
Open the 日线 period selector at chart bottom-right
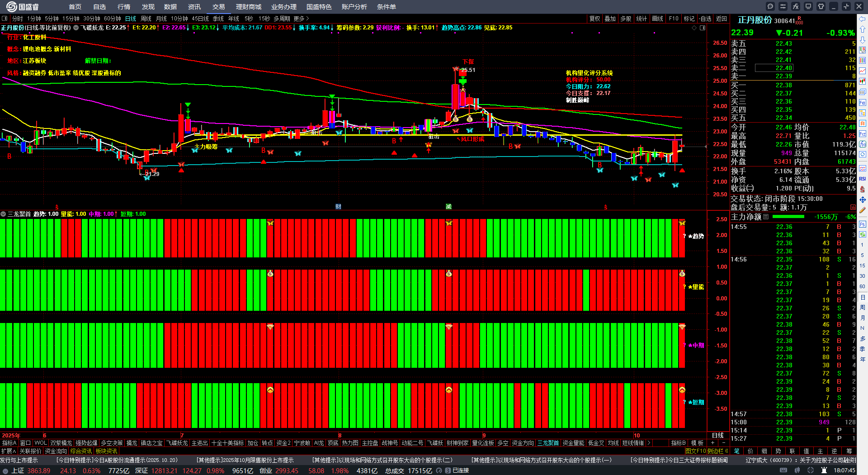(x=718, y=435)
